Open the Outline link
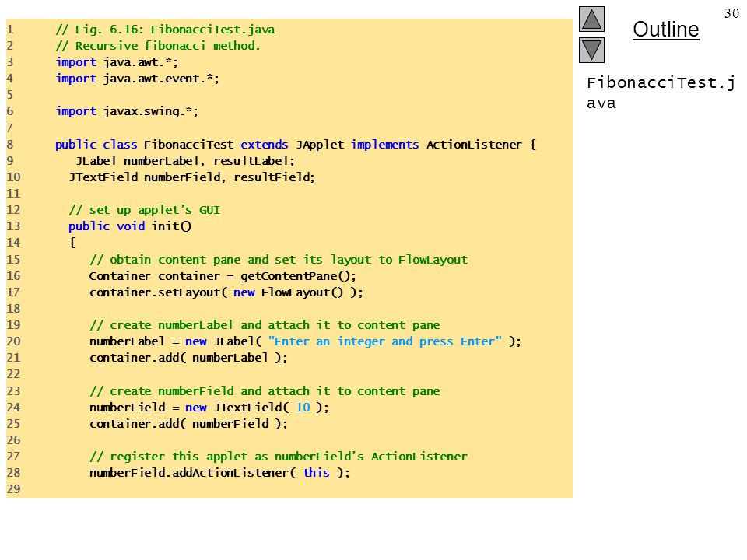 point(665,30)
